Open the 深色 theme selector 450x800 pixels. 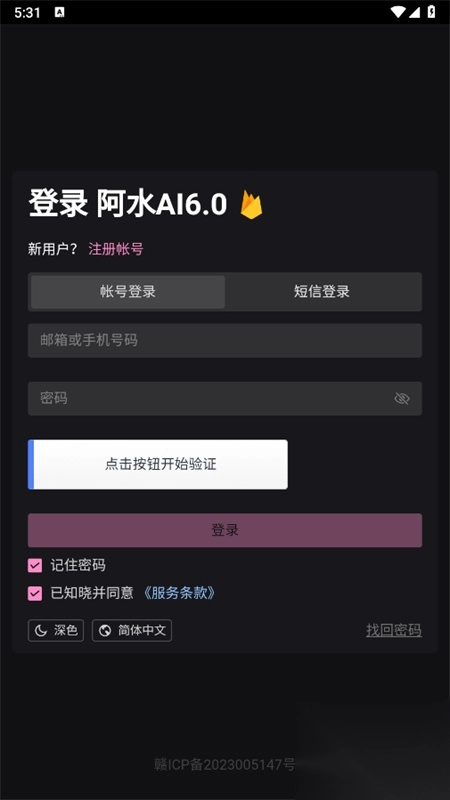[56, 631]
